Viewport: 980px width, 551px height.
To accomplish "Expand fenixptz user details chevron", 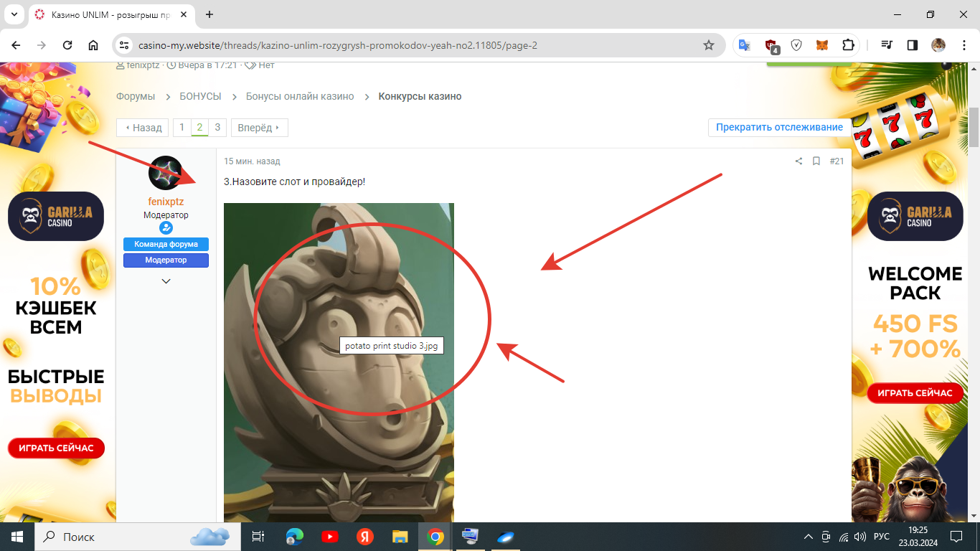I will point(166,281).
